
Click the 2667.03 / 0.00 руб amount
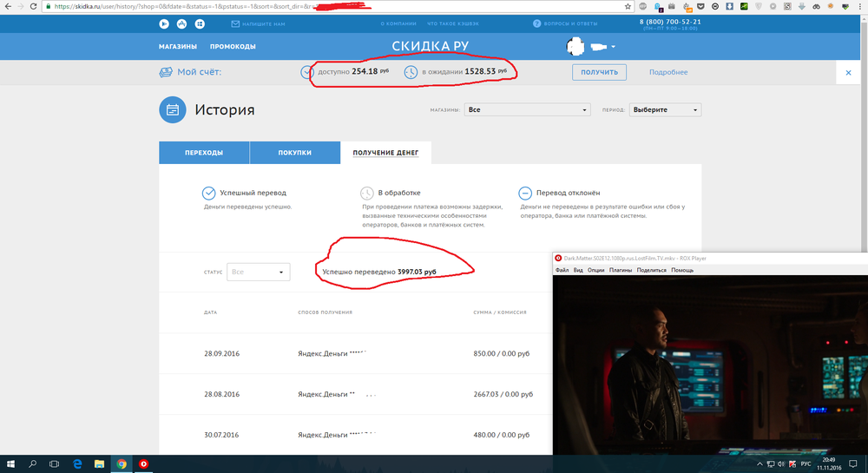(503, 394)
